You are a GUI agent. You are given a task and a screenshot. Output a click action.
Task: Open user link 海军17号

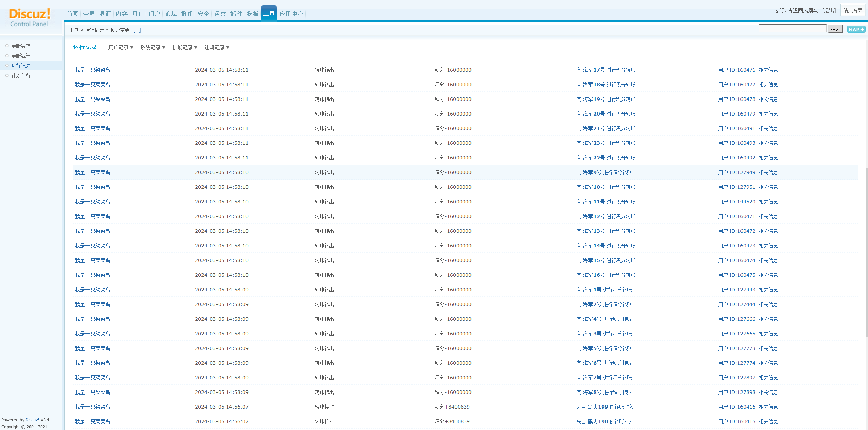point(594,70)
